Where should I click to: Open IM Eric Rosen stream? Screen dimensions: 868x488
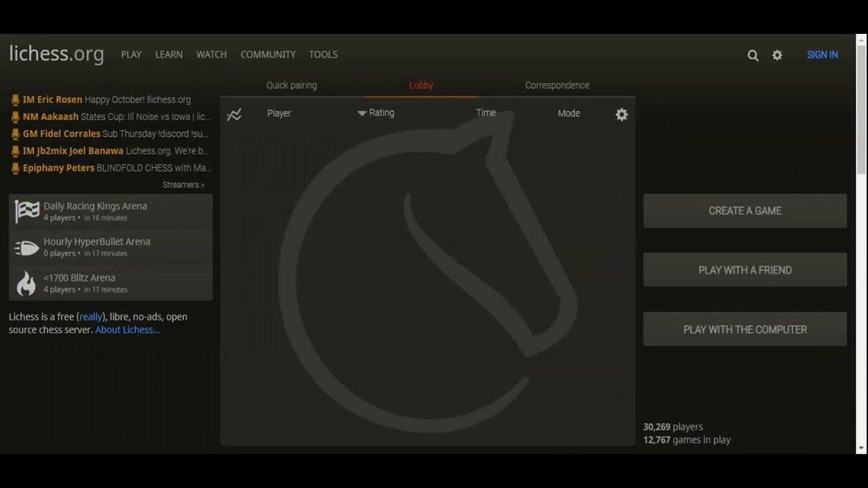(x=106, y=100)
